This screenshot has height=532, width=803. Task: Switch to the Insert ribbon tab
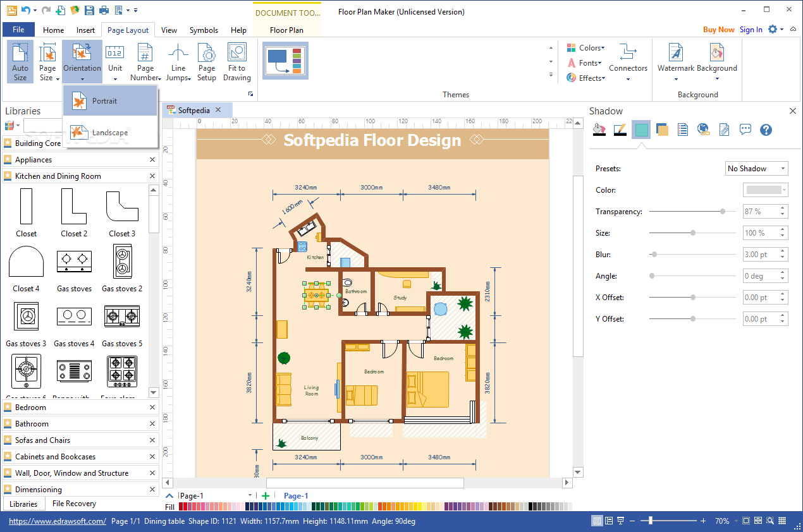click(85, 30)
